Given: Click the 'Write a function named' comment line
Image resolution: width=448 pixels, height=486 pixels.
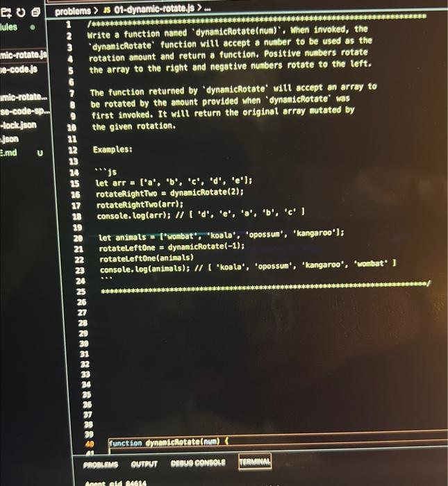Looking at the screenshot, I should click(x=228, y=32).
